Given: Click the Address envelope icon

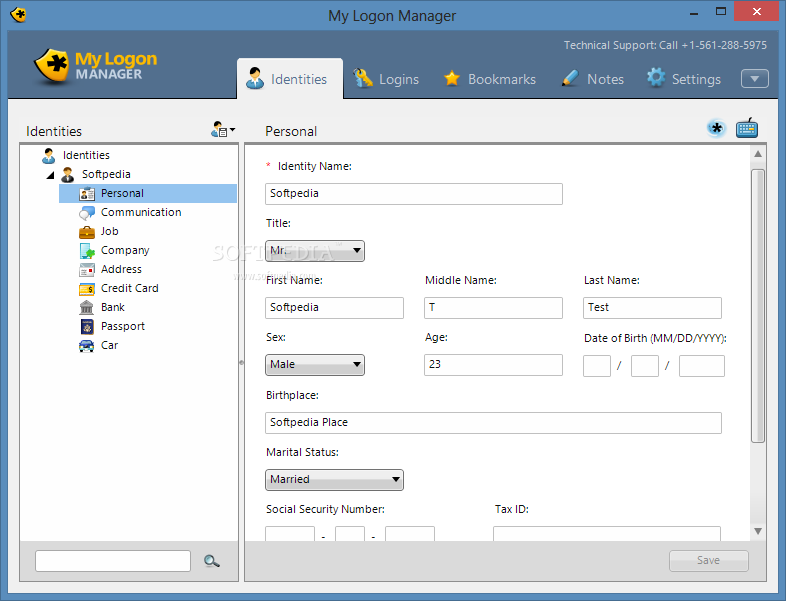Looking at the screenshot, I should coord(87,270).
